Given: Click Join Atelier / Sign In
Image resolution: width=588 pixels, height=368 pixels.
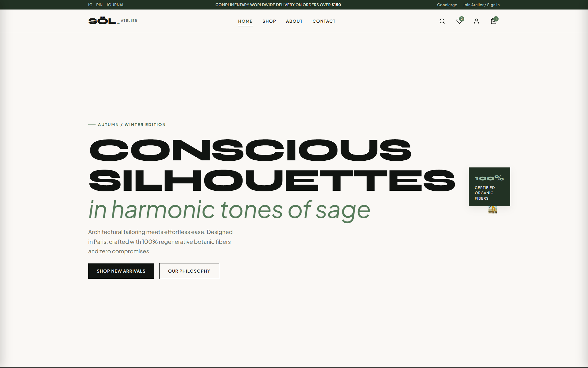Looking at the screenshot, I should 481,5.
